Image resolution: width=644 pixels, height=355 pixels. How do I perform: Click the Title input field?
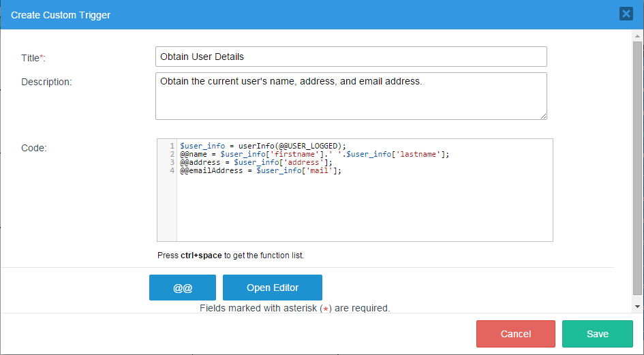click(x=351, y=57)
